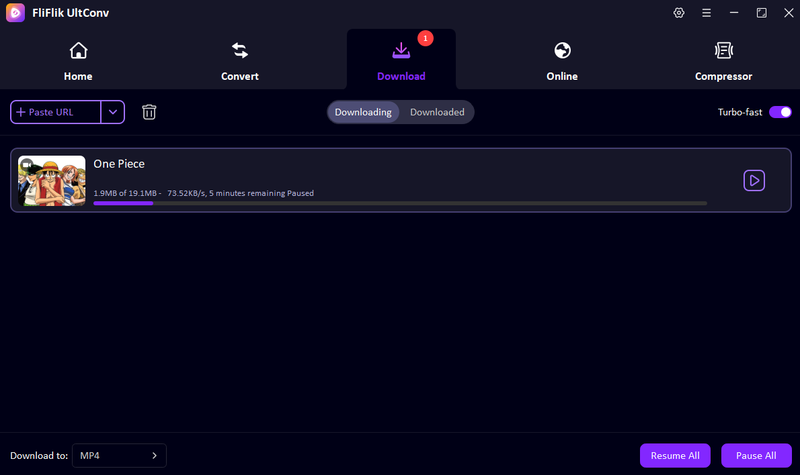Click the Pause All button
Screen dimensions: 800x475
pos(756,455)
